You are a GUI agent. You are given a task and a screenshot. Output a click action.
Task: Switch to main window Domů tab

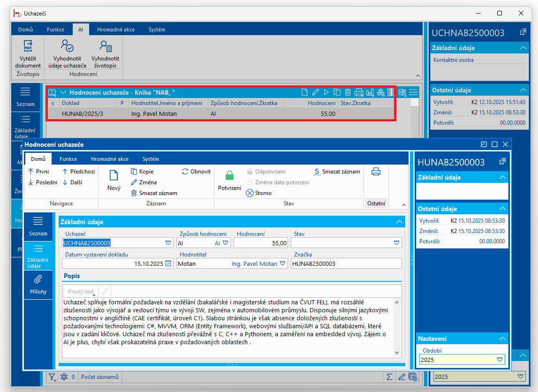(x=26, y=30)
